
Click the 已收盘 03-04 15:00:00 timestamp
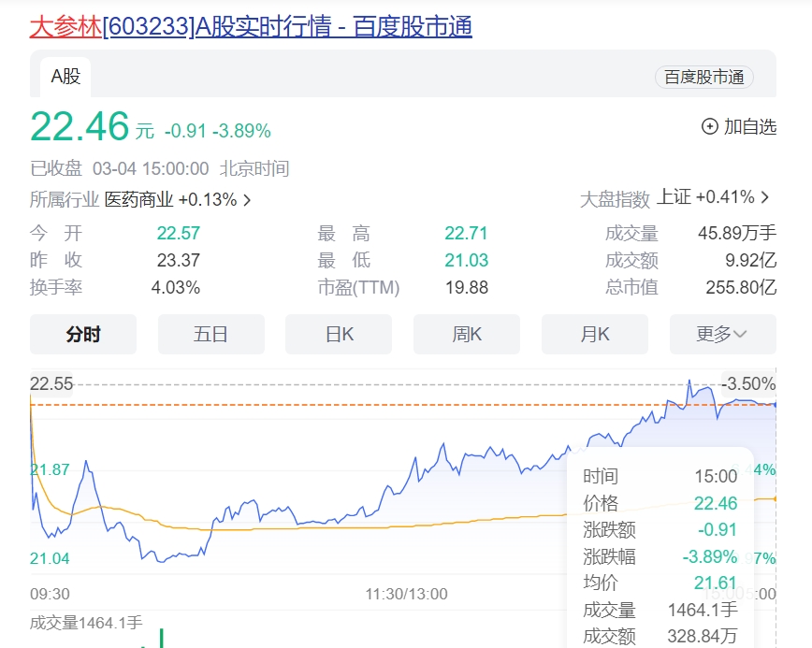pyautogui.click(x=120, y=168)
